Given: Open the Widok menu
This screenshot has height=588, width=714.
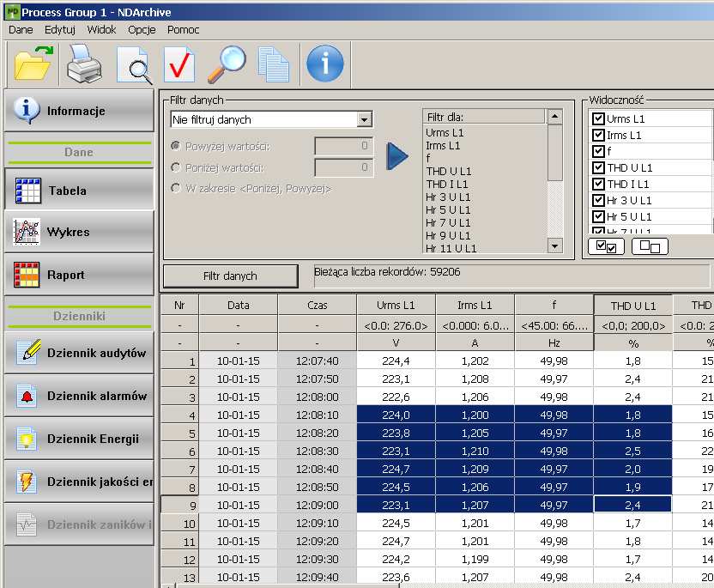Looking at the screenshot, I should click(x=101, y=29).
